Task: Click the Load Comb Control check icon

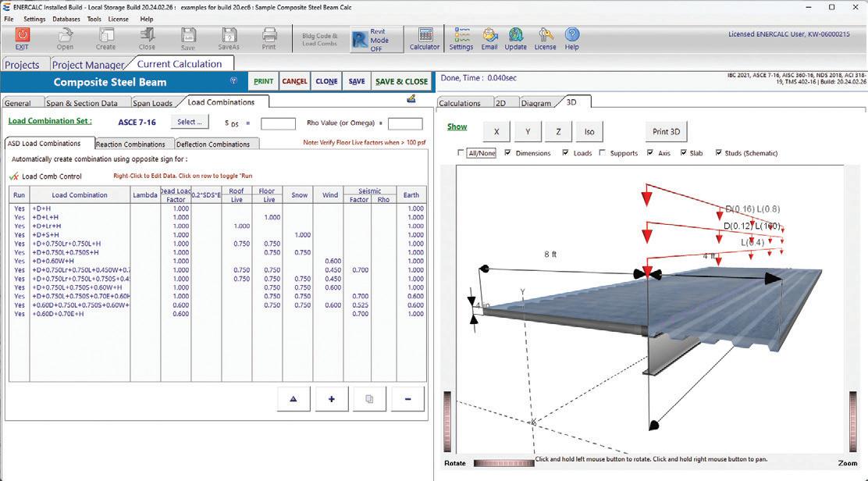Action: (x=14, y=176)
